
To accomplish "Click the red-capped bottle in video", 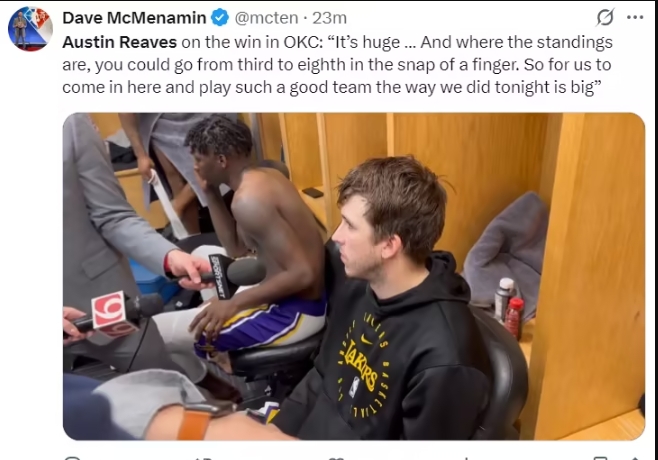I will (x=514, y=318).
